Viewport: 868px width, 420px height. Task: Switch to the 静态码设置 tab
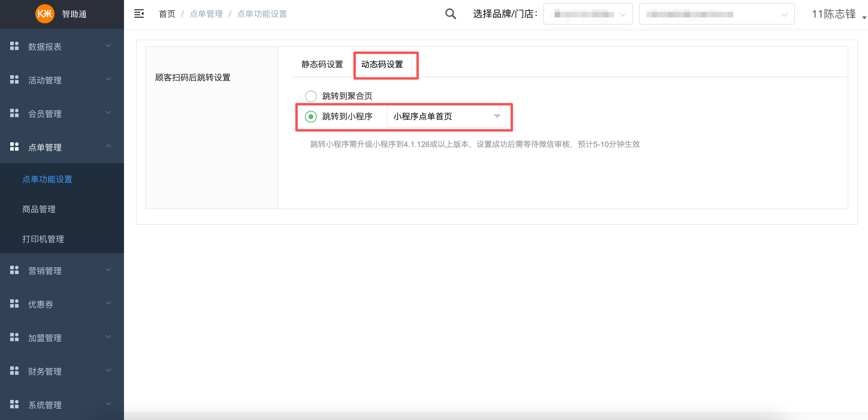coord(322,64)
